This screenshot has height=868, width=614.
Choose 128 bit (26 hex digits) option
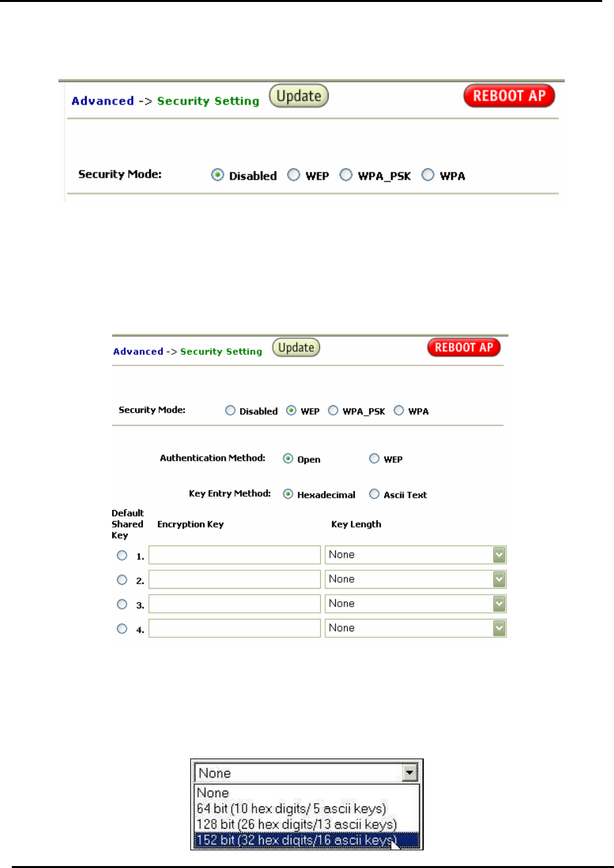tap(306, 824)
